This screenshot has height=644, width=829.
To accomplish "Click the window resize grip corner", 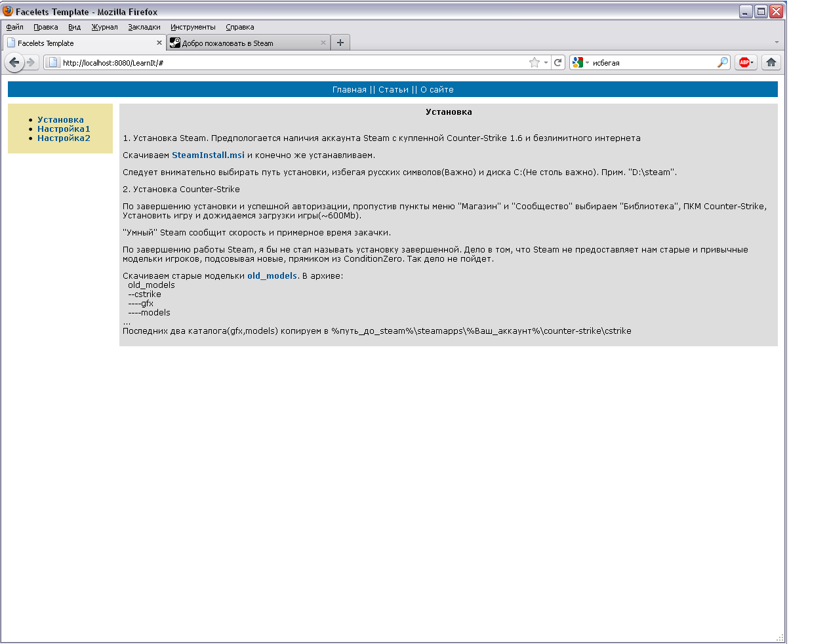I will (780, 637).
